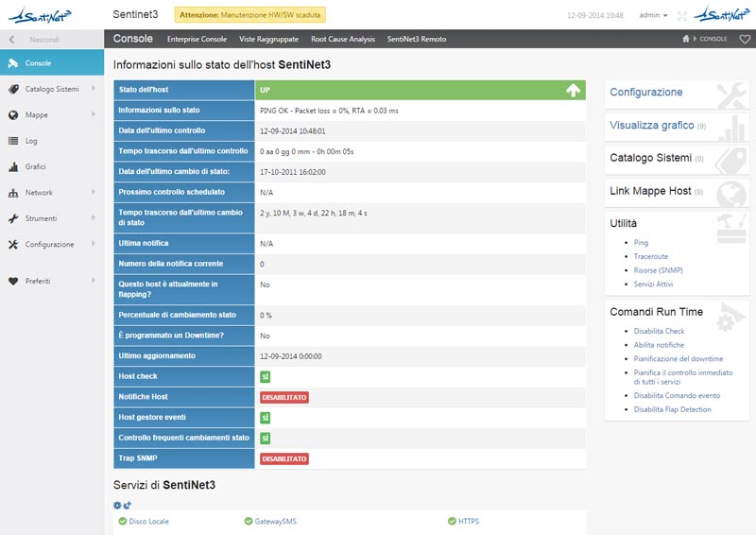
Task: Expand the Catalogo Sistemi submenu arrow
Action: point(93,88)
